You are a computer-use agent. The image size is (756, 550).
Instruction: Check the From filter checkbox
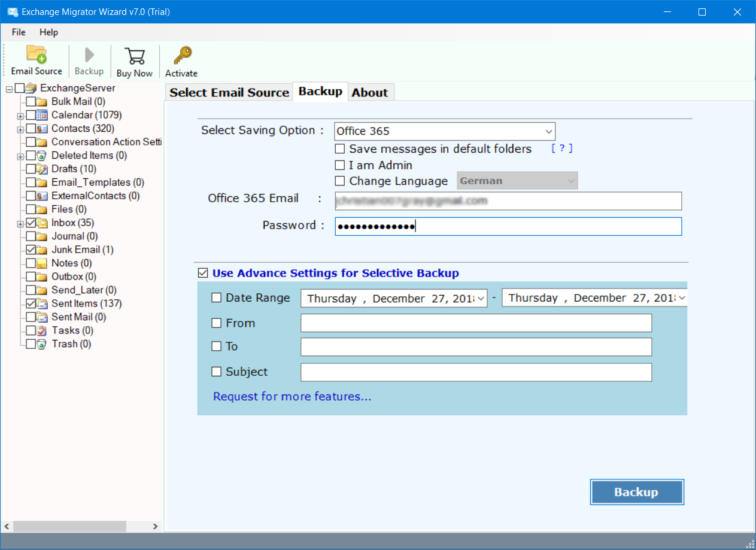pyautogui.click(x=216, y=323)
